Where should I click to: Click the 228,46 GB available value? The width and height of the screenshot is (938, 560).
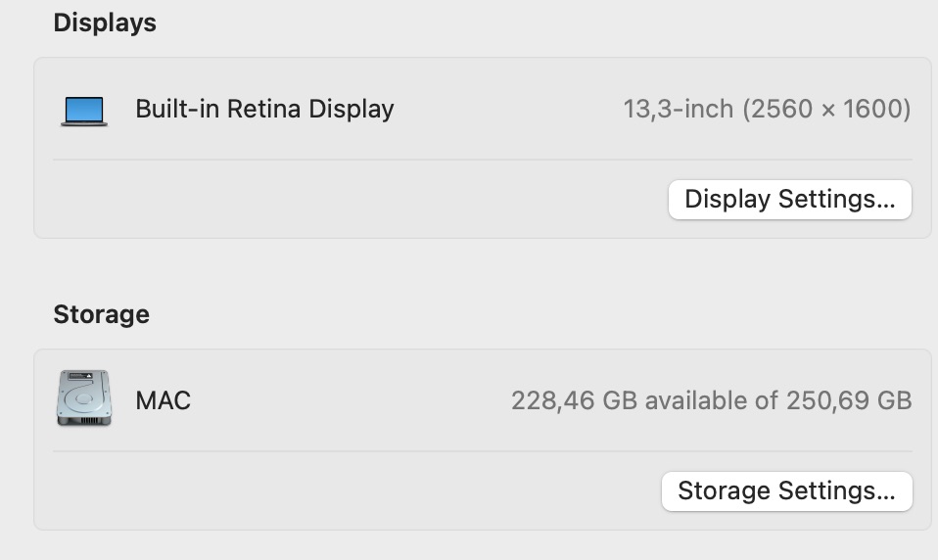(574, 400)
